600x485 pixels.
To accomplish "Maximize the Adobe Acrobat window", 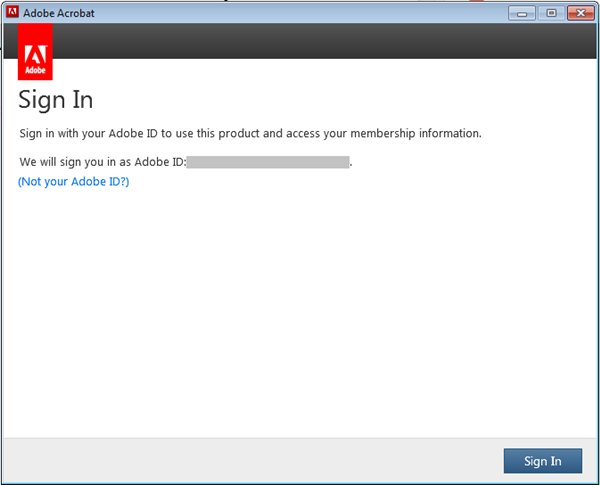I will pos(549,13).
